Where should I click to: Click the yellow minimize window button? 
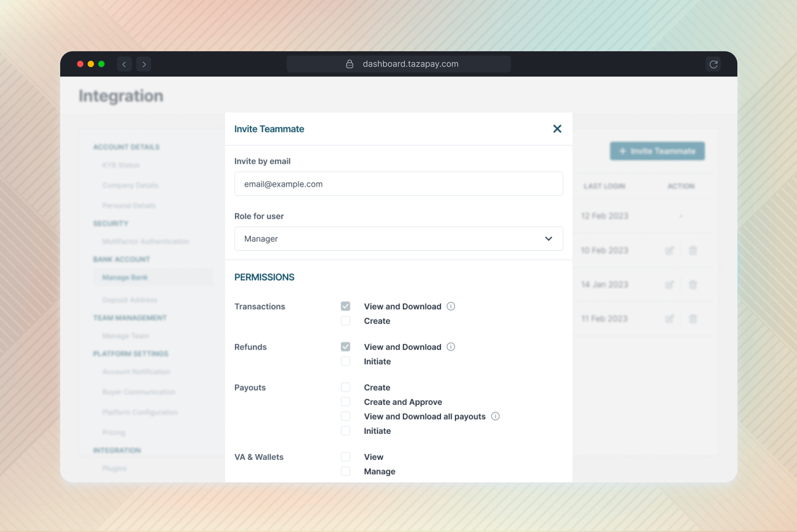[91, 64]
